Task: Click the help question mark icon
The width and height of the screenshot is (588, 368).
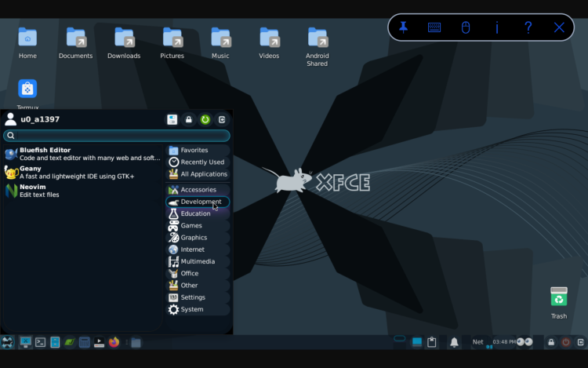Action: [528, 27]
